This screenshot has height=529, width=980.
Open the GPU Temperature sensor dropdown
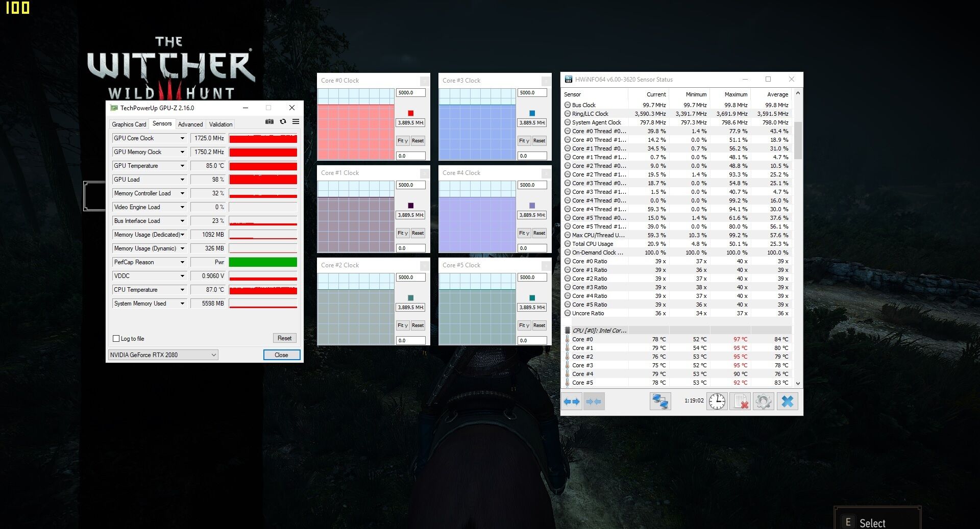coord(182,166)
